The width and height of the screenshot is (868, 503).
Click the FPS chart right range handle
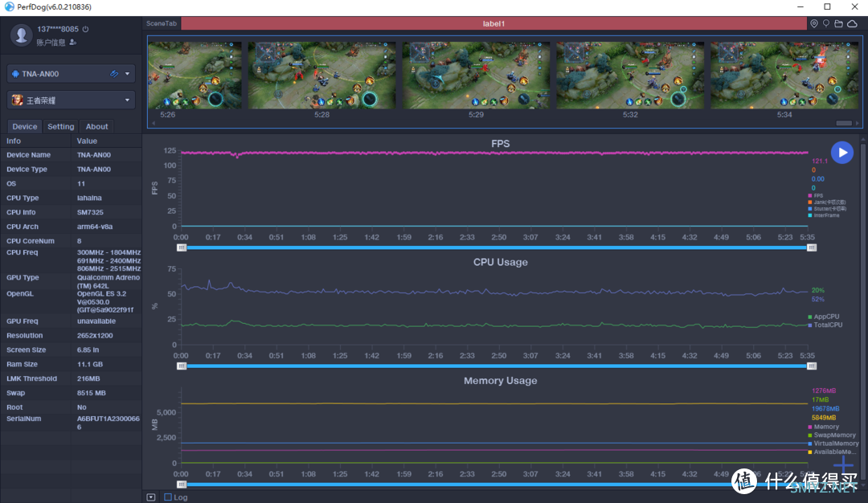pos(812,247)
